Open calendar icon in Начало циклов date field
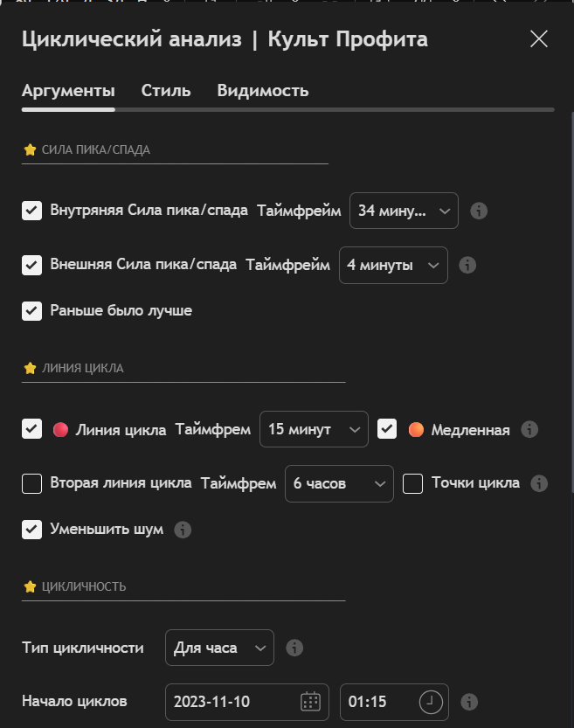Image resolution: width=574 pixels, height=728 pixels. tap(310, 702)
